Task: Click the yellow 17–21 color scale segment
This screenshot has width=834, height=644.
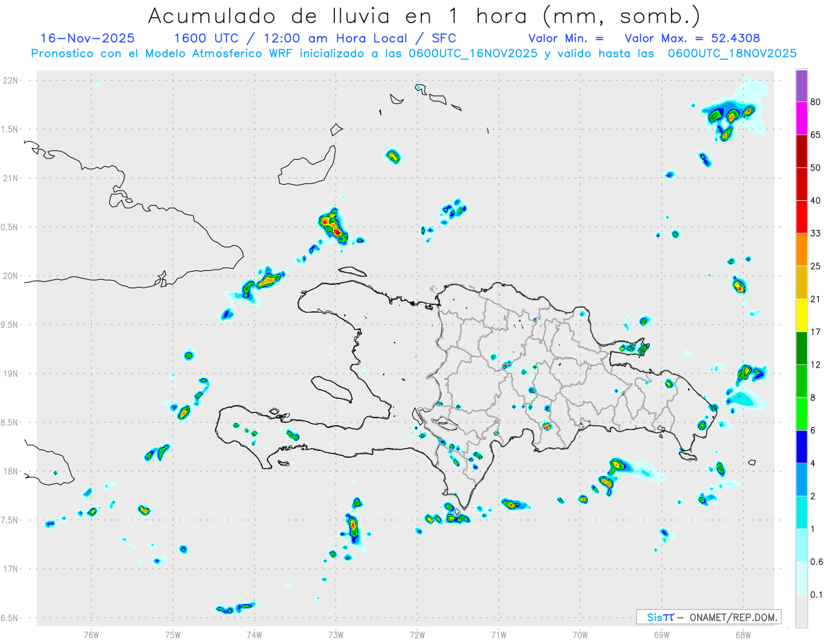Action: tap(801, 315)
